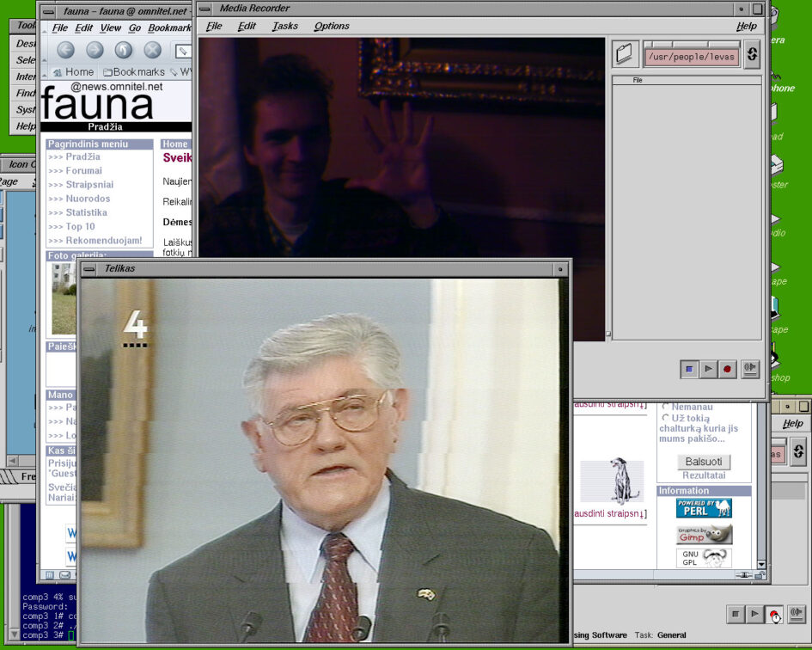
Task: Click the browser Back arrow button
Action: click(65, 51)
